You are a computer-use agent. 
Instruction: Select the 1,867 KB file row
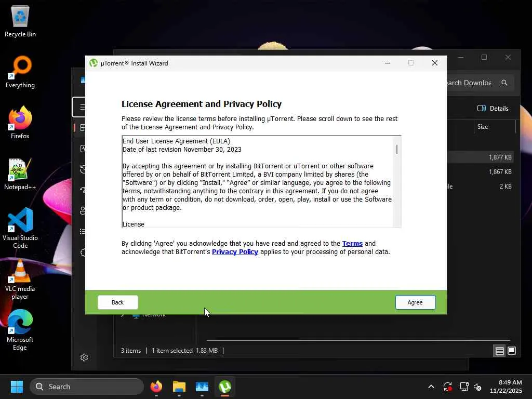pyautogui.click(x=481, y=171)
